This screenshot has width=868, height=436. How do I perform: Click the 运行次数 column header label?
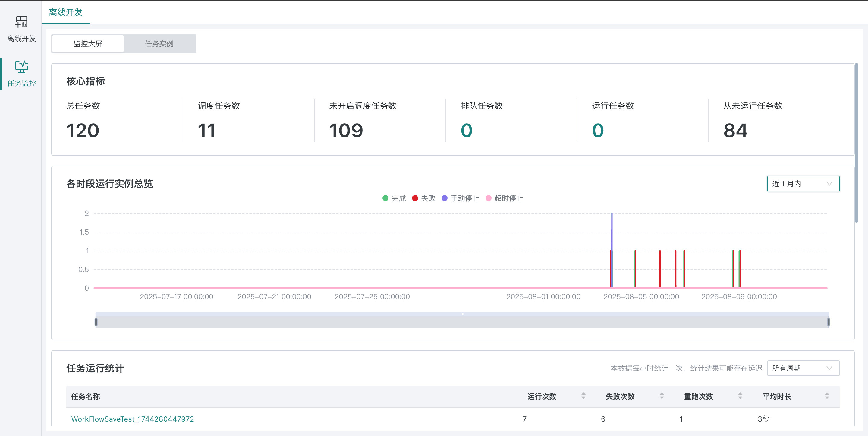point(542,397)
